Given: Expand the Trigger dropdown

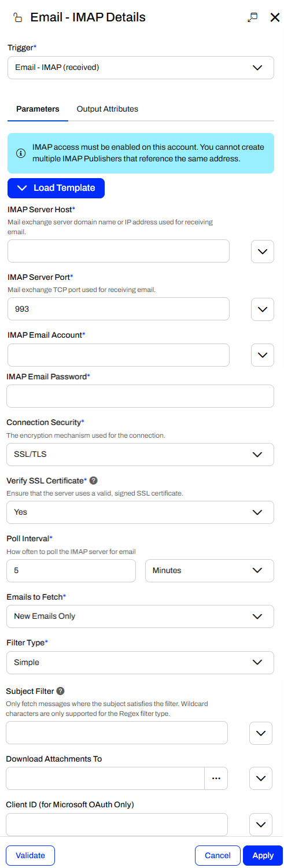Looking at the screenshot, I should tap(141, 68).
